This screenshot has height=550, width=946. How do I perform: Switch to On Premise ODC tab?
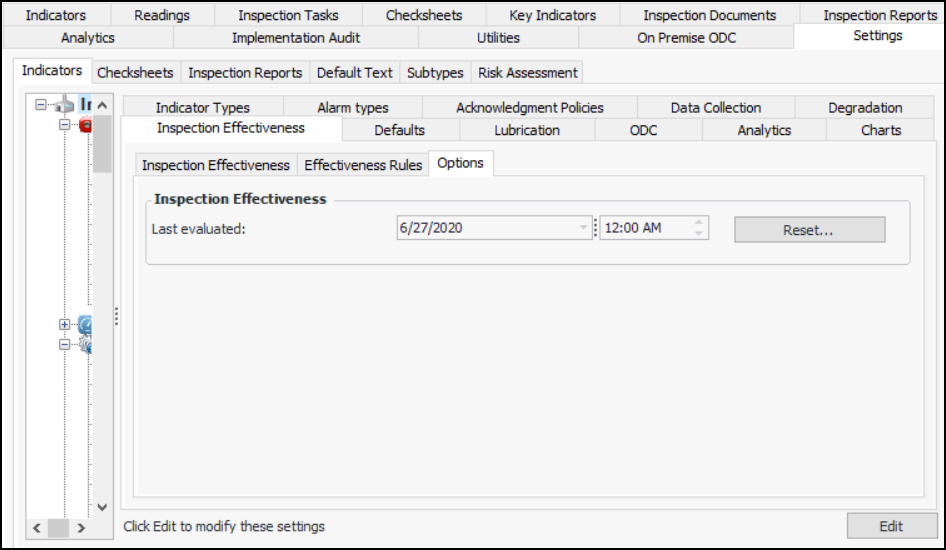pyautogui.click(x=687, y=38)
